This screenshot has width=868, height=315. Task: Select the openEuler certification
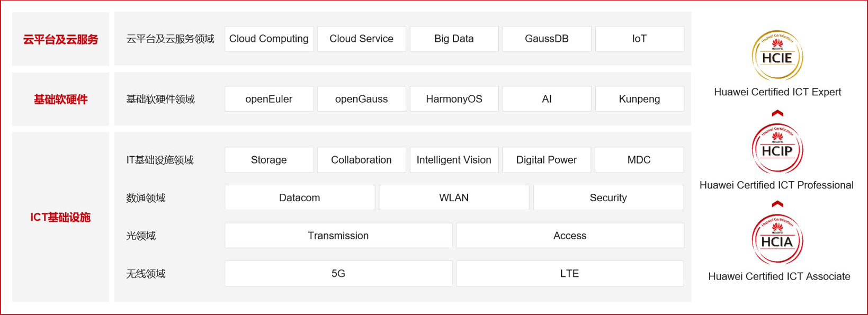point(269,99)
